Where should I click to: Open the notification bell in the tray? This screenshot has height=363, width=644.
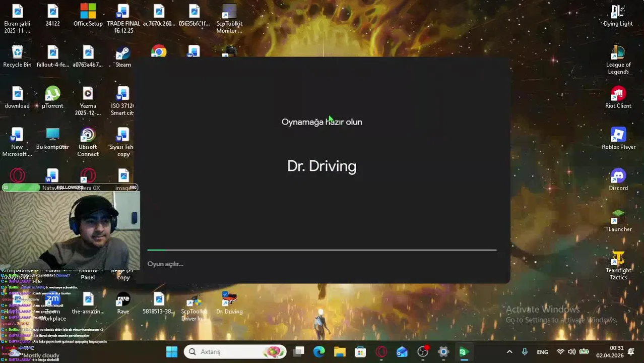point(631,352)
